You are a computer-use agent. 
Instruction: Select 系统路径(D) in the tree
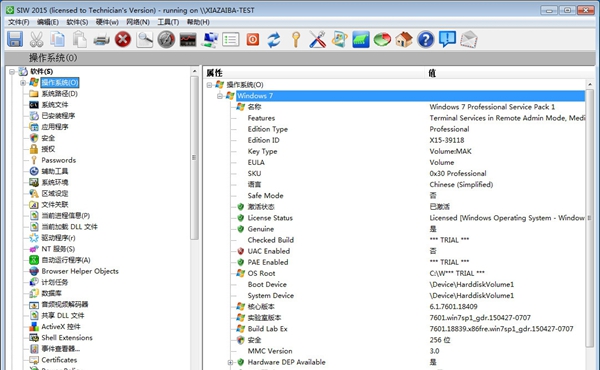59,94
